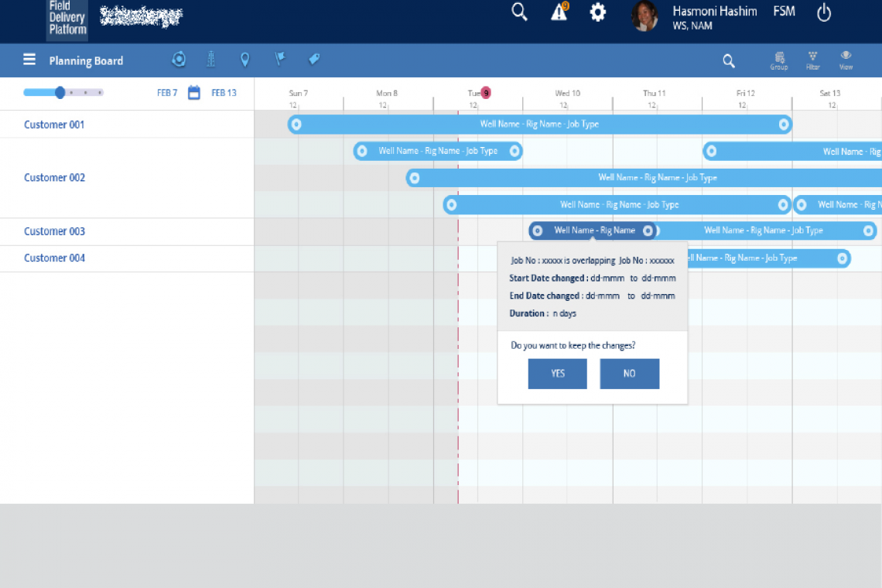The width and height of the screenshot is (882, 588).
Task: Click YES to keep the changes
Action: tap(557, 374)
